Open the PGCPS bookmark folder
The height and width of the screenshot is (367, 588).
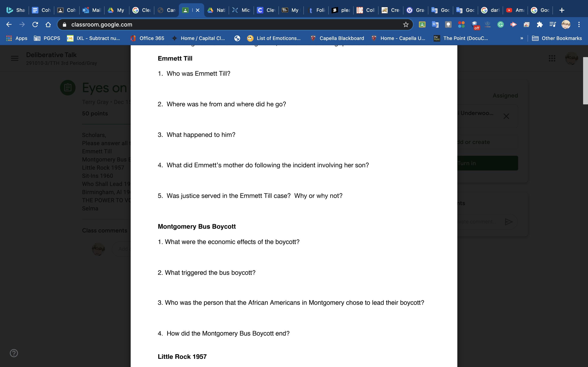[47, 38]
